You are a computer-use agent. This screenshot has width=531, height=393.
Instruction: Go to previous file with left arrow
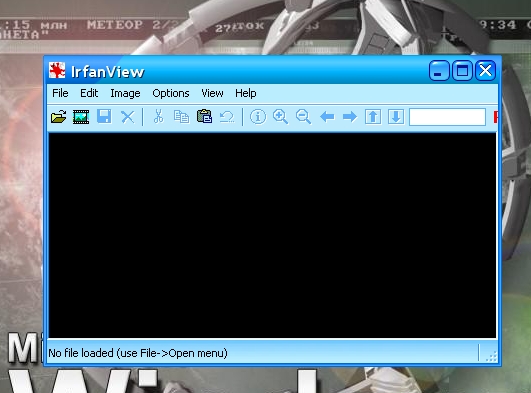pos(327,117)
